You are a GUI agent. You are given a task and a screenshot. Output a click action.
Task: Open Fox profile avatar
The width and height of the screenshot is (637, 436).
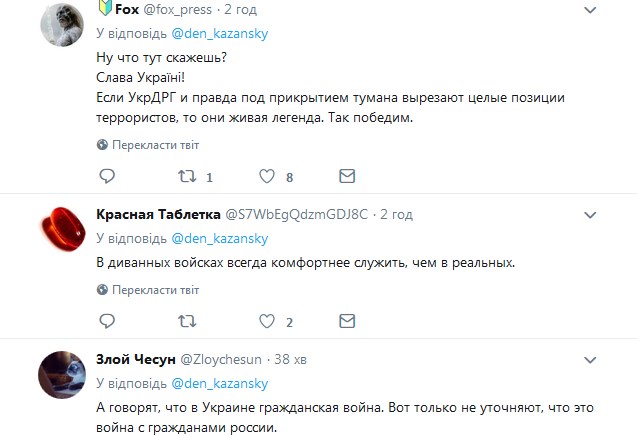click(x=60, y=24)
